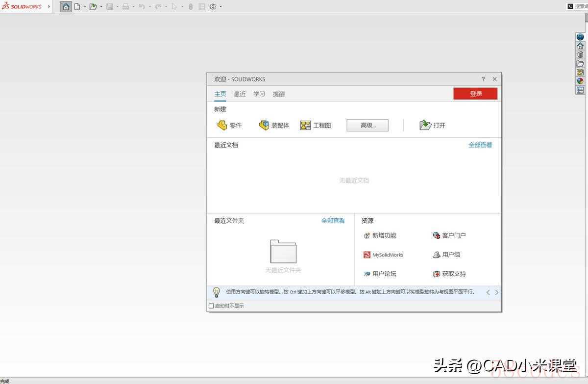The image size is (588, 384).
Task: Click the Home icon in the top toolbar
Action: coord(66,7)
